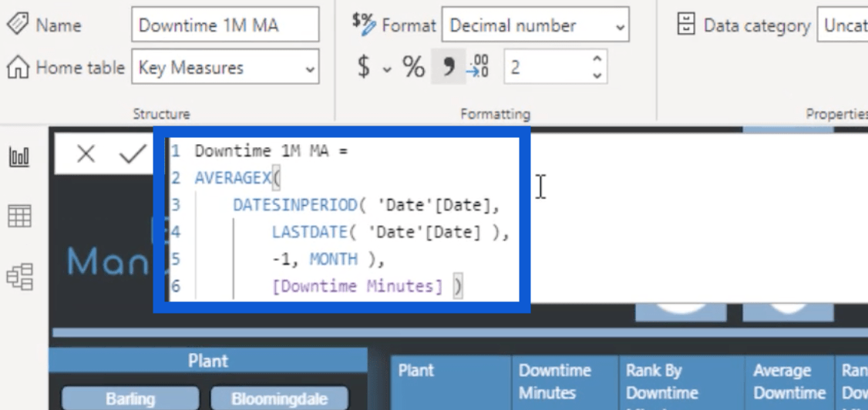The width and height of the screenshot is (868, 410).
Task: Commit the formula with the checkmark icon
Action: pyautogui.click(x=133, y=154)
